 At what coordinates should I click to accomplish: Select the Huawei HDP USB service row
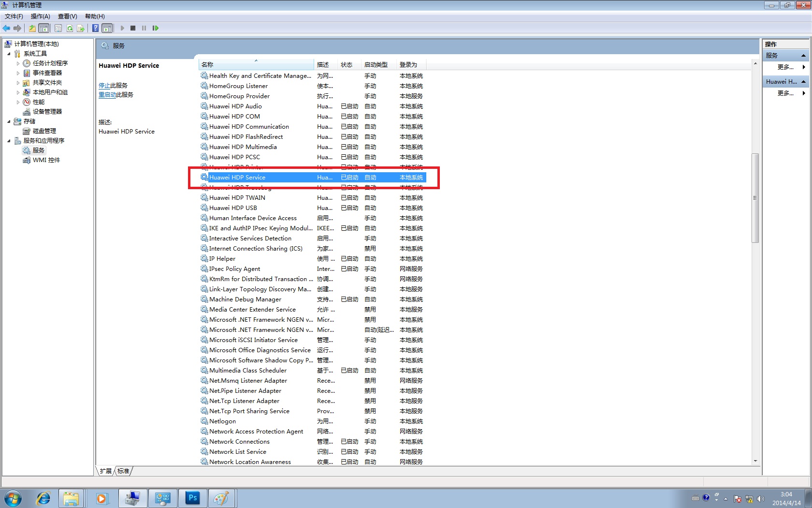(x=313, y=208)
